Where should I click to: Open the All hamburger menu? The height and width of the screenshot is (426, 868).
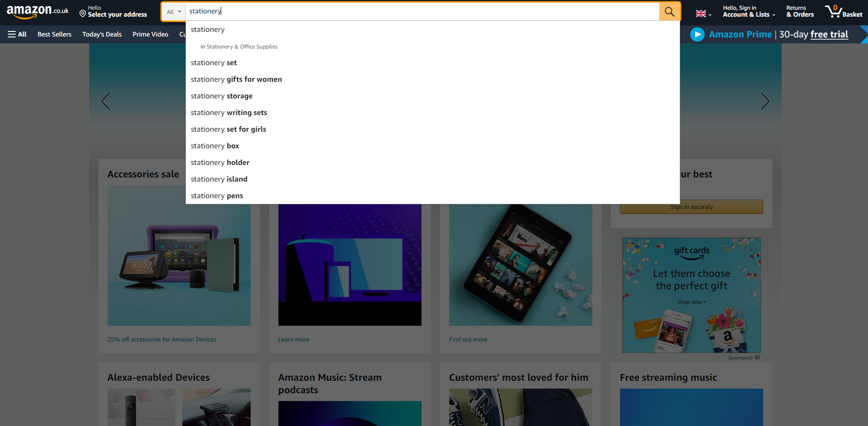click(x=17, y=34)
